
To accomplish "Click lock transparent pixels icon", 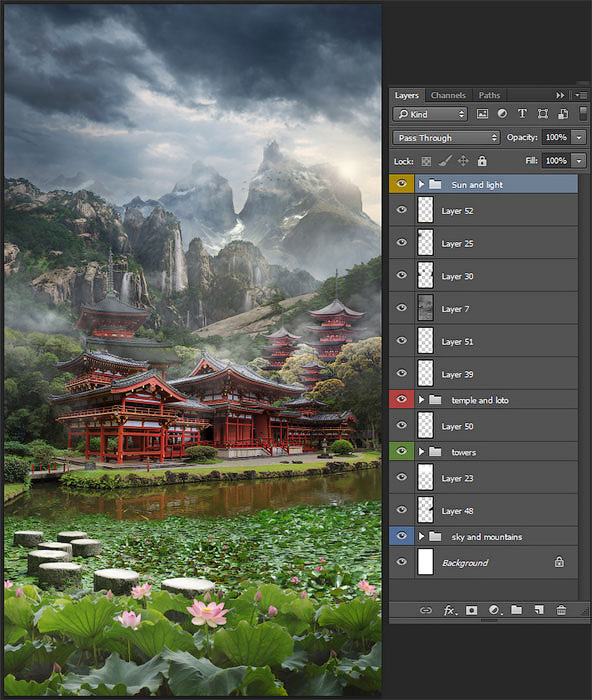I will pyautogui.click(x=426, y=161).
